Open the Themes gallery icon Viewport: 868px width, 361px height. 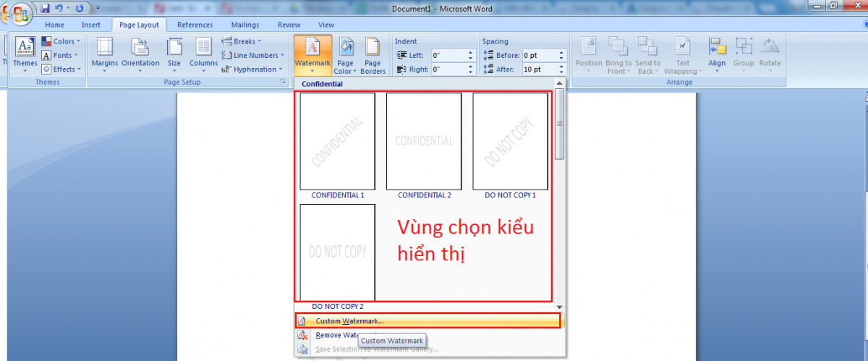click(x=25, y=48)
